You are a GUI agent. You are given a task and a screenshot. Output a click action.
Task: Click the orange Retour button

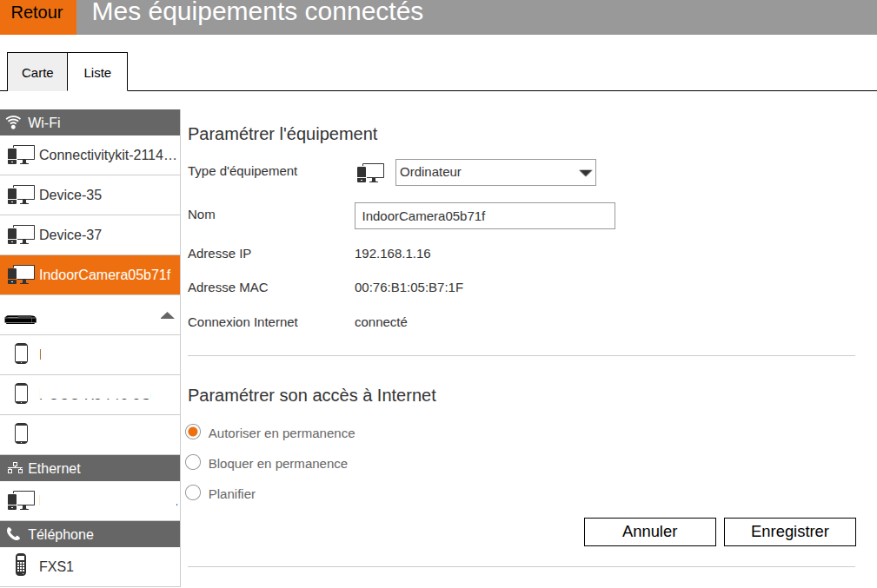(x=37, y=15)
